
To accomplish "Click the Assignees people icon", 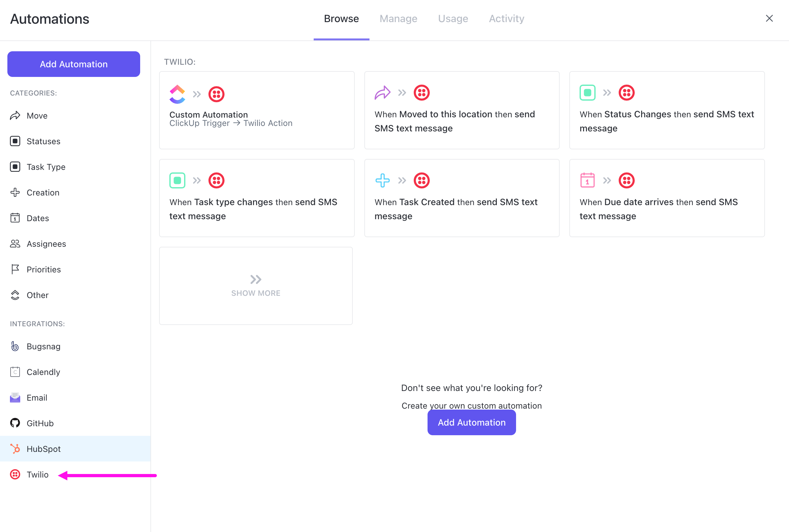I will point(15,244).
